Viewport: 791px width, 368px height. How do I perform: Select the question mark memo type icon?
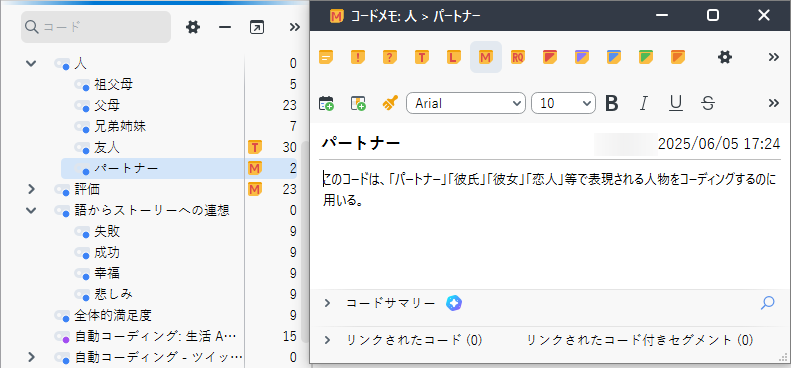(x=389, y=57)
